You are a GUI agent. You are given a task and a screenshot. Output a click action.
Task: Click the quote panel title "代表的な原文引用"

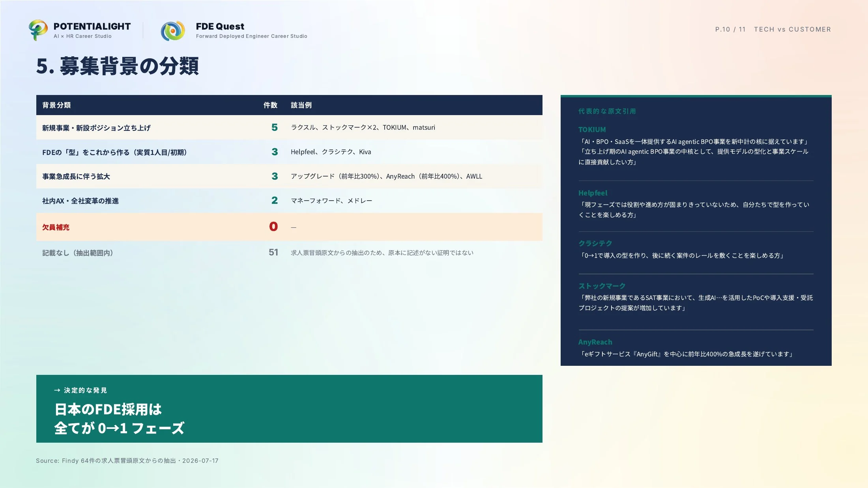click(x=607, y=111)
